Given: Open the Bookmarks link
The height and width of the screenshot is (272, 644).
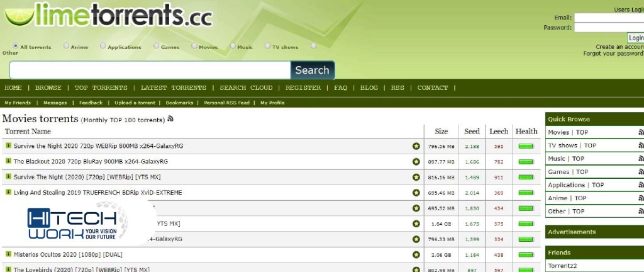Looking at the screenshot, I should (179, 103).
